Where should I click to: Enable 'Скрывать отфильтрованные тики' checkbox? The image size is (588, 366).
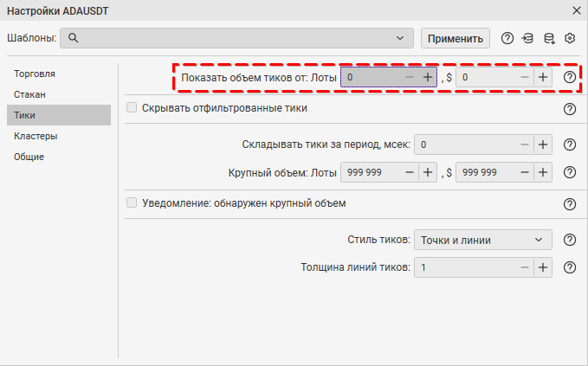[132, 108]
